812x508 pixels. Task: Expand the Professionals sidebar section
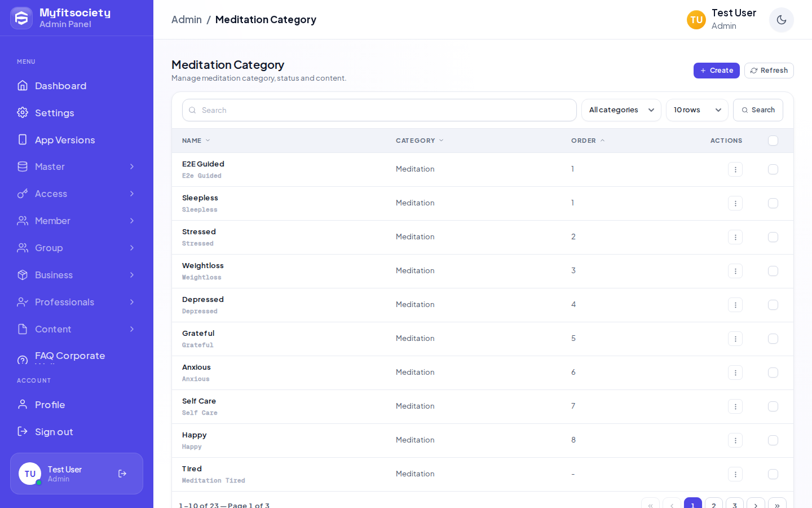point(77,302)
